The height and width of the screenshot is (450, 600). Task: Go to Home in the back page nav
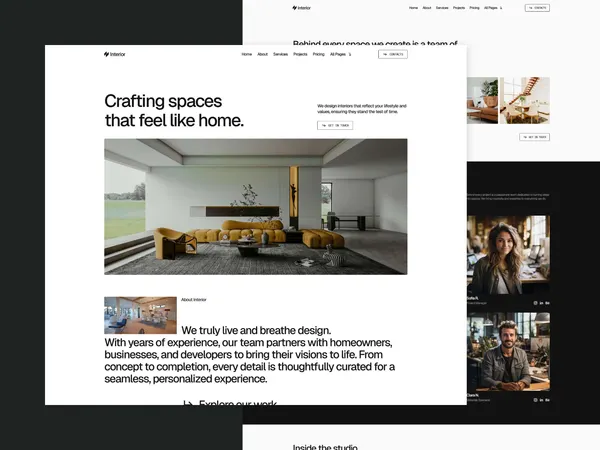click(x=413, y=8)
